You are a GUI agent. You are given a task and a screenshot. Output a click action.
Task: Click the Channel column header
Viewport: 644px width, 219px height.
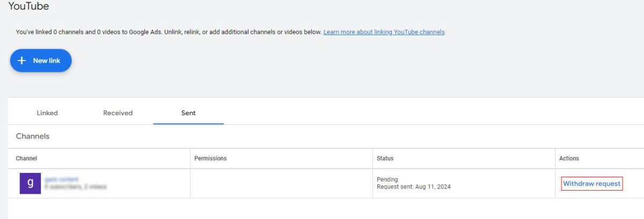(x=26, y=158)
